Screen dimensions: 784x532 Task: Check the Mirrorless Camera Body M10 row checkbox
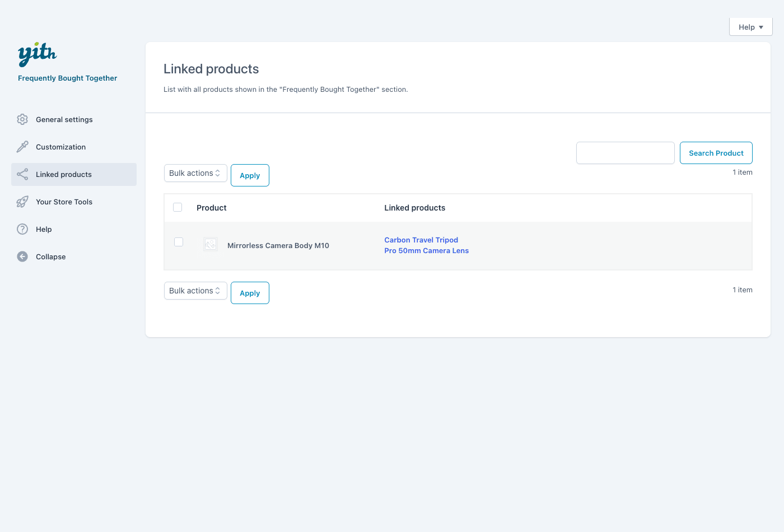click(179, 242)
